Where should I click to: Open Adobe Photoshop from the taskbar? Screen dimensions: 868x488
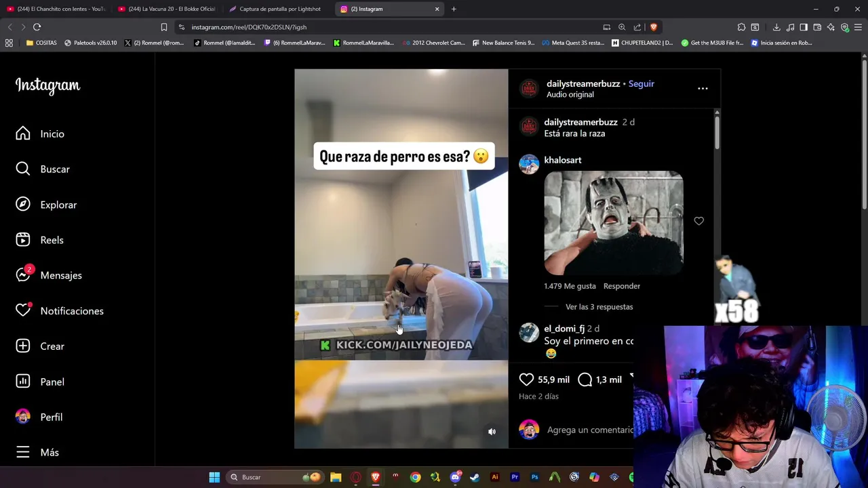[x=534, y=477]
